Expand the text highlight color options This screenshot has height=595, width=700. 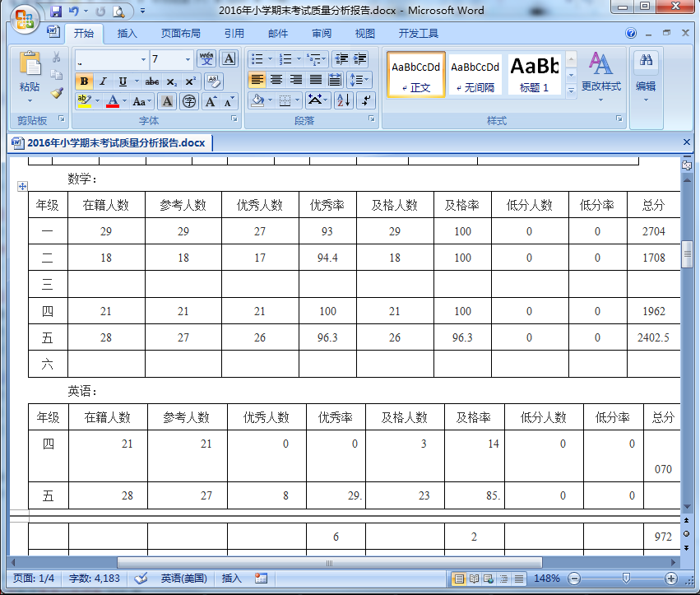point(96,100)
